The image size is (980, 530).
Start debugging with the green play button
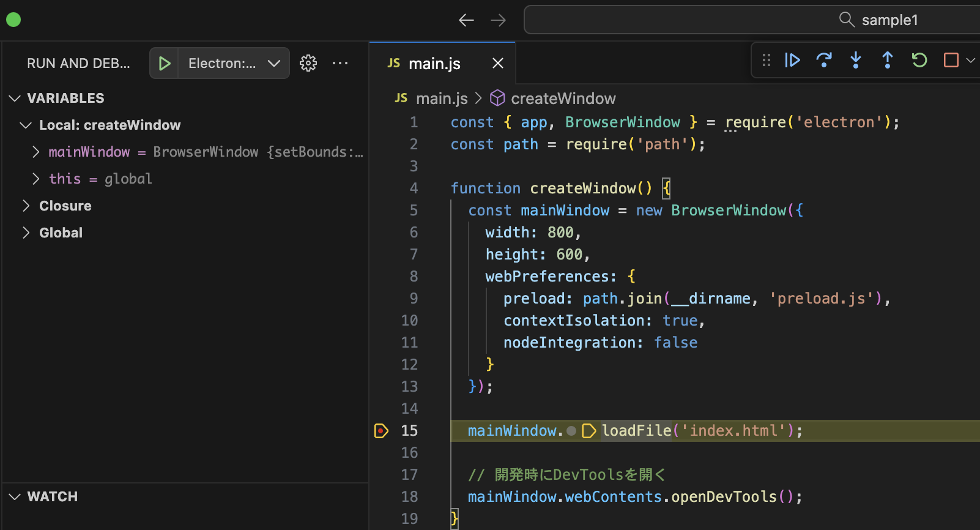click(164, 63)
